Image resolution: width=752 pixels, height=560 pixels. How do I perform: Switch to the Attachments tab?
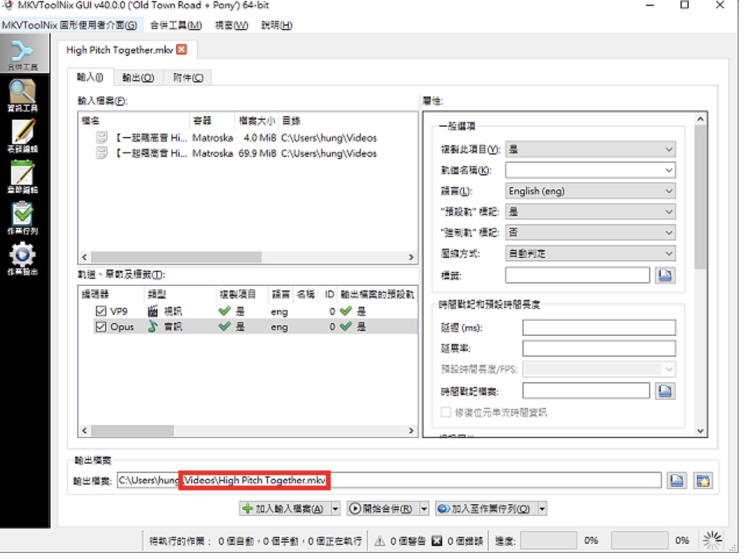click(x=188, y=78)
